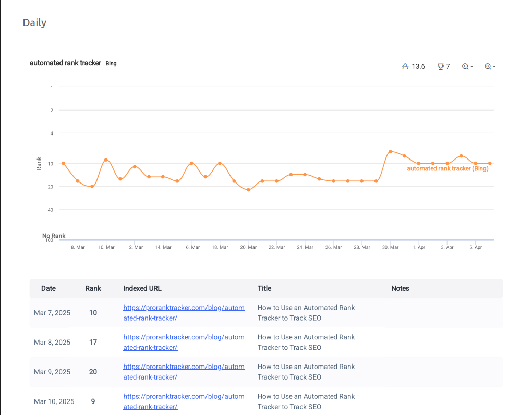Open the Mar 10, 2025 indexed URL link
The width and height of the screenshot is (532, 415).
184,401
